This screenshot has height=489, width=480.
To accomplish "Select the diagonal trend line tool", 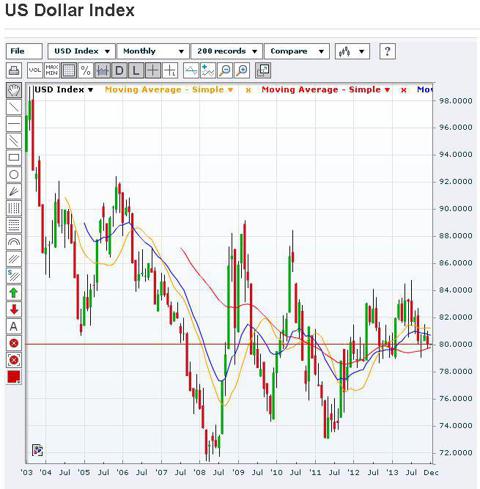I will coord(14,107).
